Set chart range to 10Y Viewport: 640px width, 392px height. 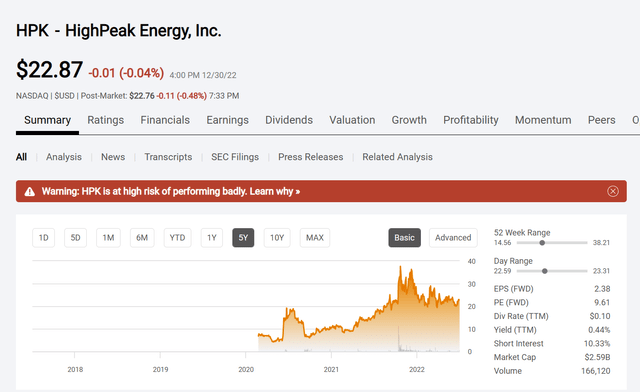tap(277, 238)
